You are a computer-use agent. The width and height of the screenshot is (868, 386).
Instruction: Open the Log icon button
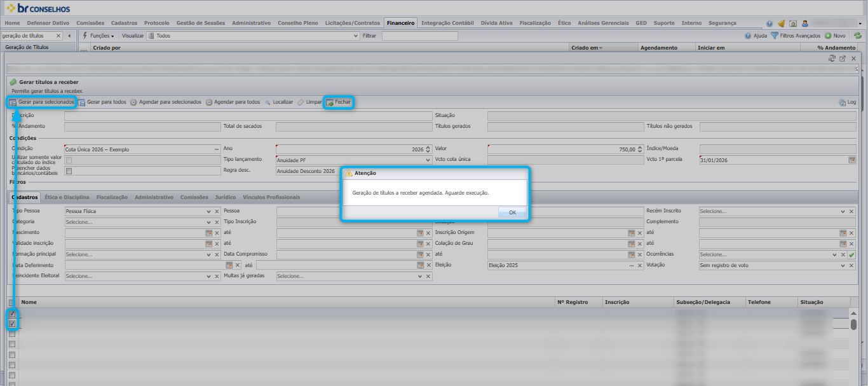pyautogui.click(x=842, y=102)
